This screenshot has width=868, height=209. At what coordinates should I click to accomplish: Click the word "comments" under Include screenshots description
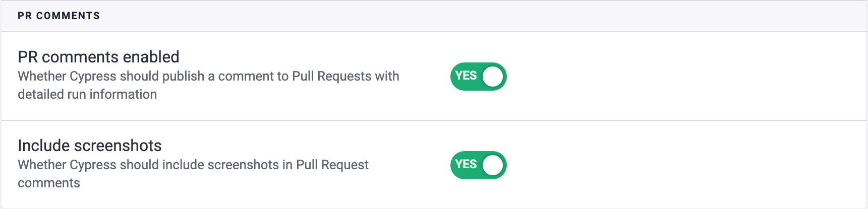(x=49, y=183)
